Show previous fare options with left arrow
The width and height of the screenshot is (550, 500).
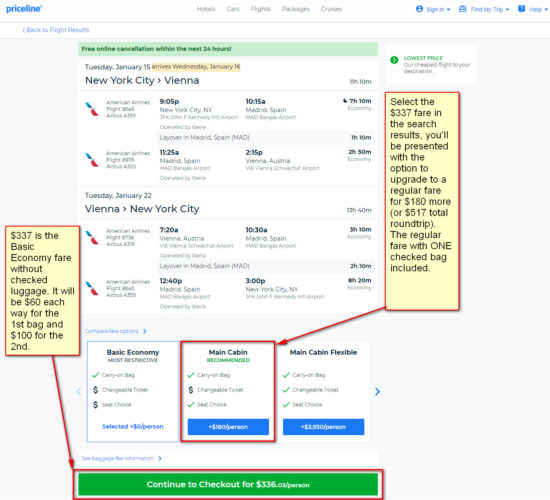pos(79,392)
